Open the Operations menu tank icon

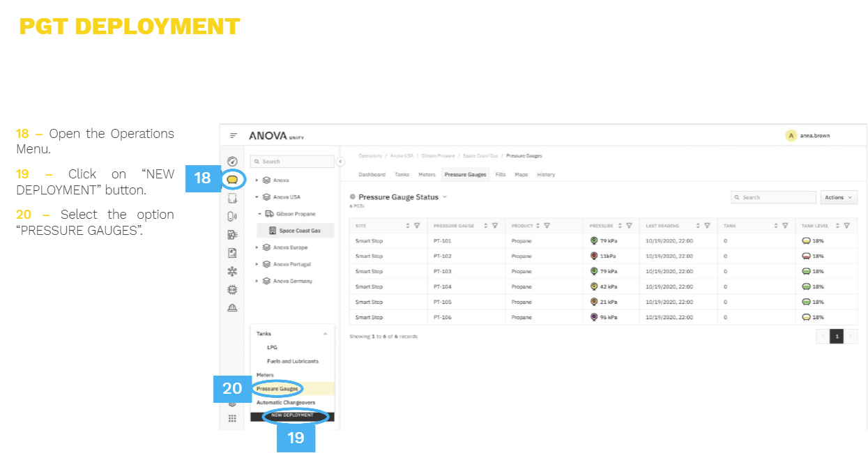233,179
